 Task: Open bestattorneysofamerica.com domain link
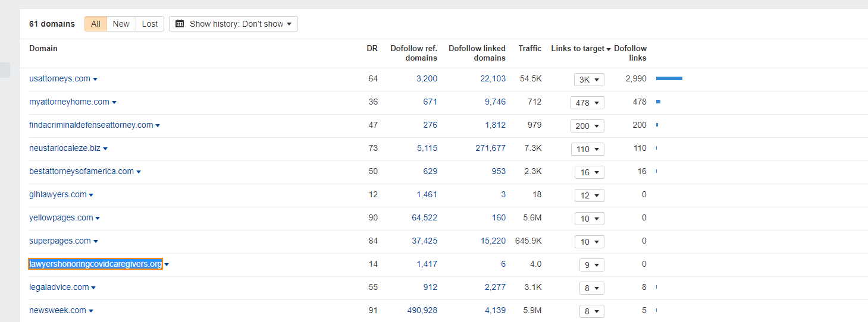(82, 171)
